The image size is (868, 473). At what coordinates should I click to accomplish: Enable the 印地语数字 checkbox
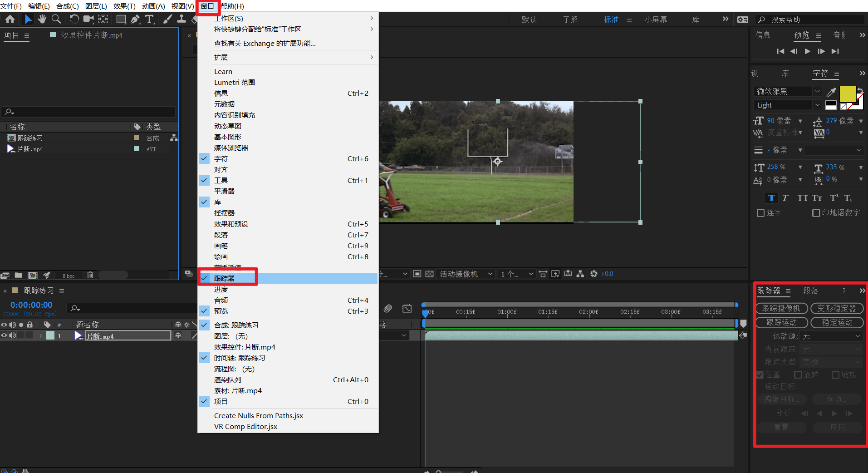click(x=816, y=213)
